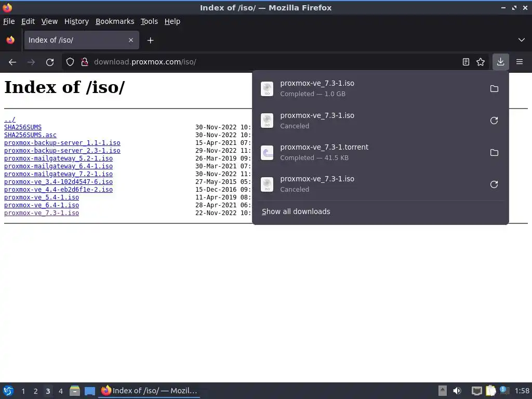Click the 'Index of /iso/' page heading

[64, 87]
